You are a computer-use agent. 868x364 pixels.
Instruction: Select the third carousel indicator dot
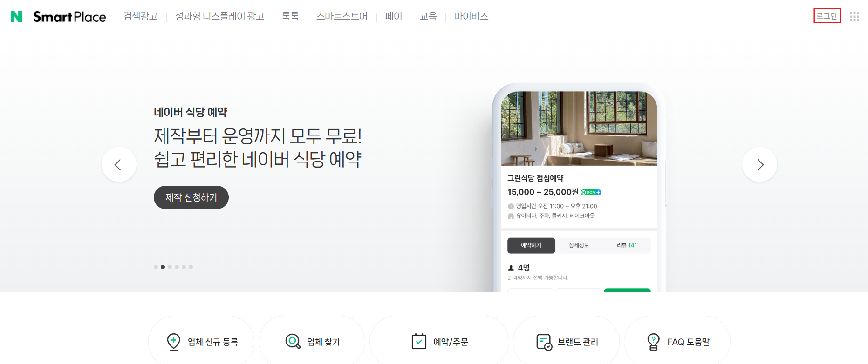click(x=170, y=267)
